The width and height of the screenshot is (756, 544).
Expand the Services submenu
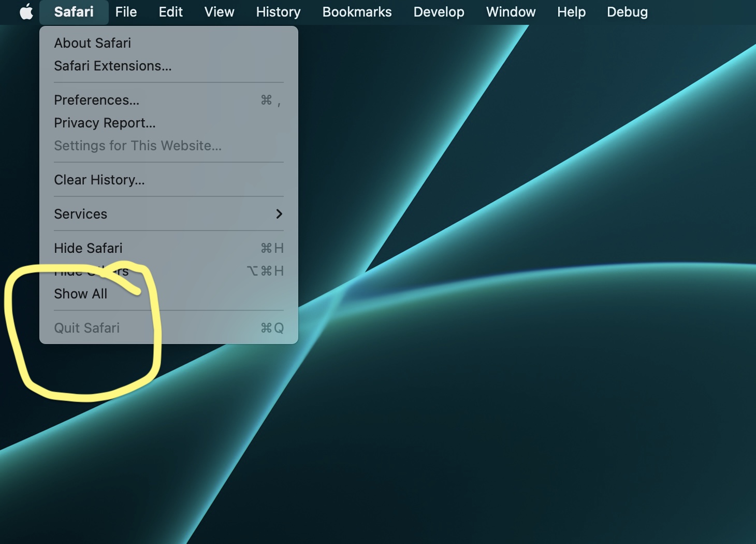pyautogui.click(x=169, y=214)
